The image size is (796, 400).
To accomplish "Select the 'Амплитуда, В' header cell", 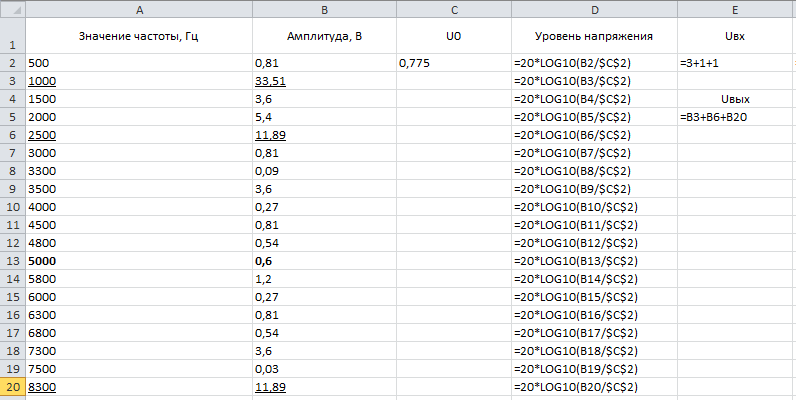I will coord(324,36).
